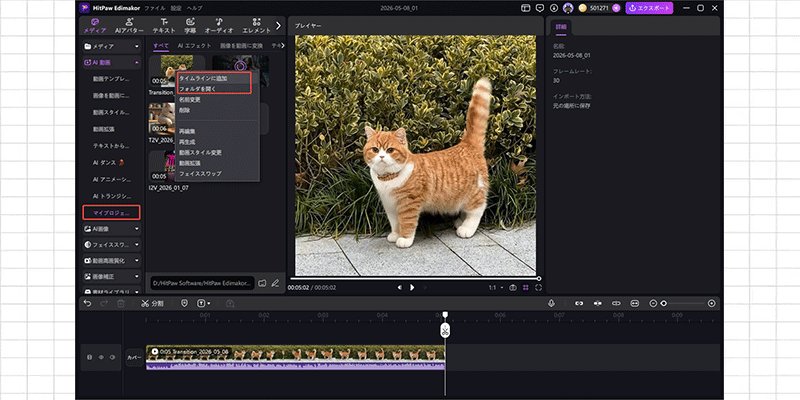
Task: Edit the save path with the pencil icon
Action: coord(275,283)
